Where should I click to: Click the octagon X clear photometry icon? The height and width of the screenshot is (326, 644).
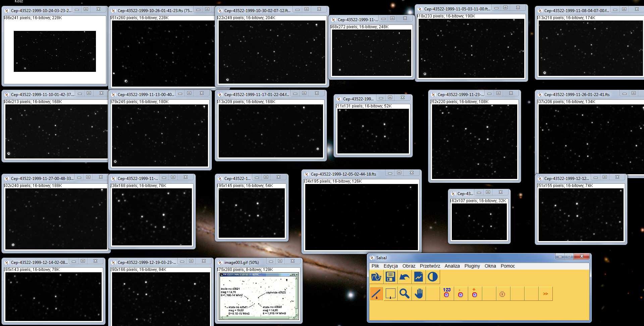[502, 294]
